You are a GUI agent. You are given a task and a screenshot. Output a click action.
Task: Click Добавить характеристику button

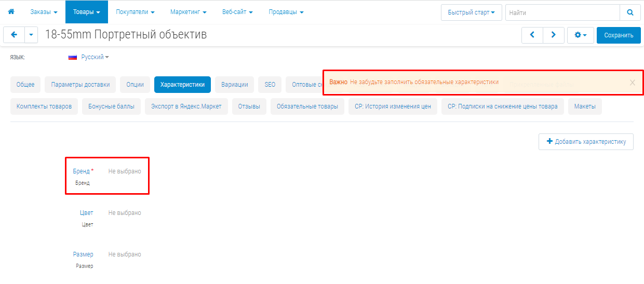pyautogui.click(x=586, y=142)
